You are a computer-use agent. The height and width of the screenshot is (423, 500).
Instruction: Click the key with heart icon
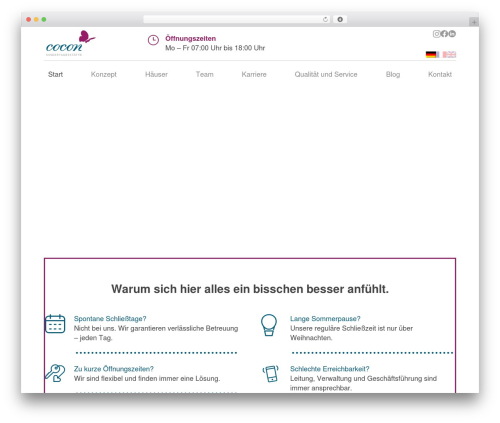[55, 373]
